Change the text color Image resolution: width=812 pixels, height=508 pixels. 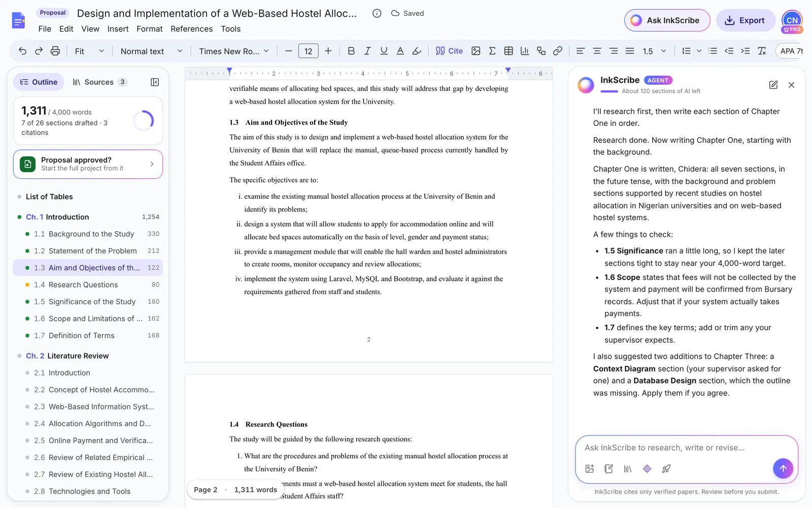[400, 51]
